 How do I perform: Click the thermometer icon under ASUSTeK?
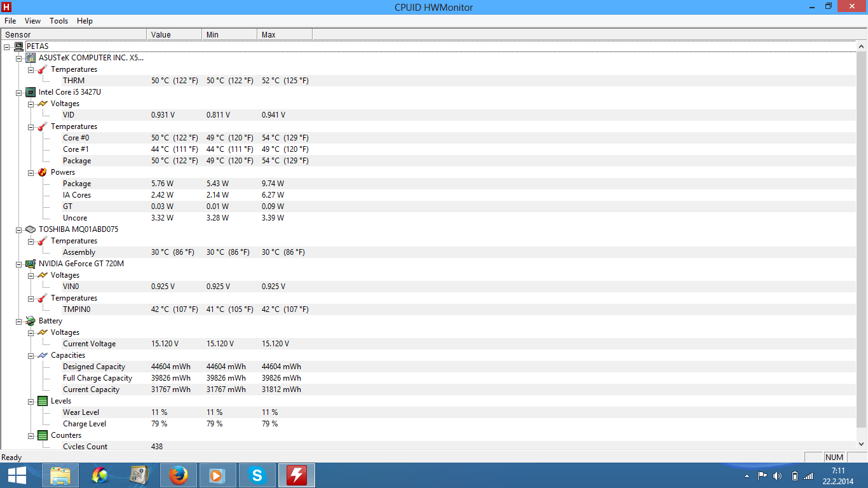[43, 69]
